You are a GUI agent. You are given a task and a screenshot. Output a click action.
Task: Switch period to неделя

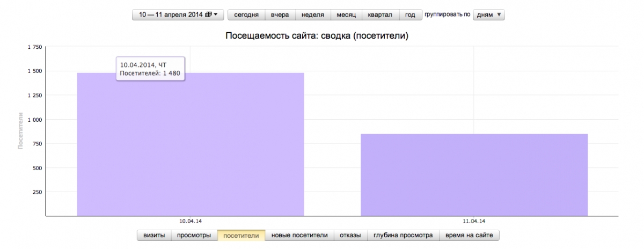click(313, 14)
